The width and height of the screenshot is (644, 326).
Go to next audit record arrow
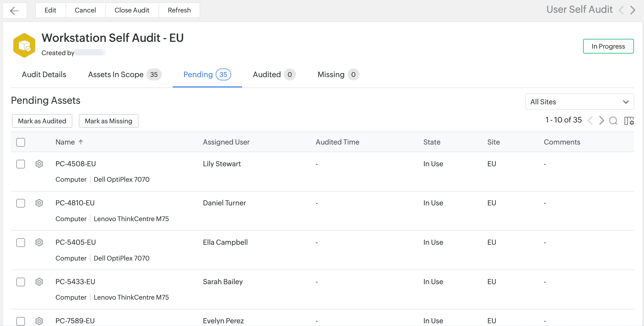pyautogui.click(x=633, y=10)
